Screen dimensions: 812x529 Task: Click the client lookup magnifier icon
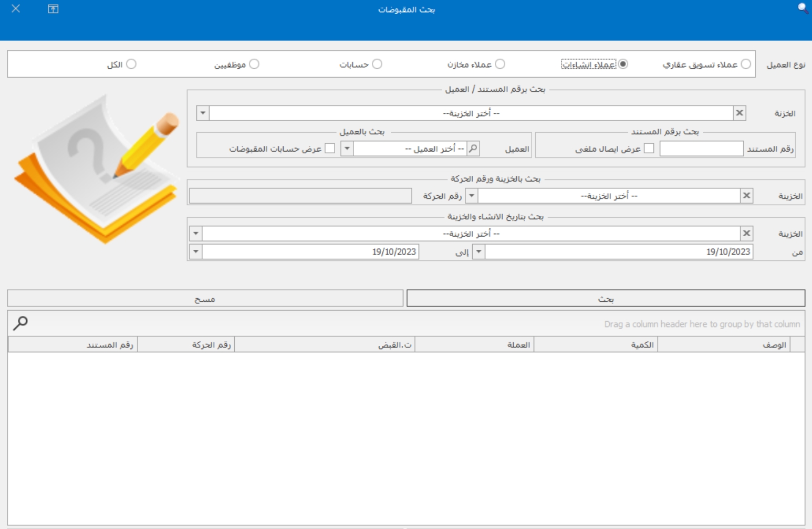click(x=473, y=149)
